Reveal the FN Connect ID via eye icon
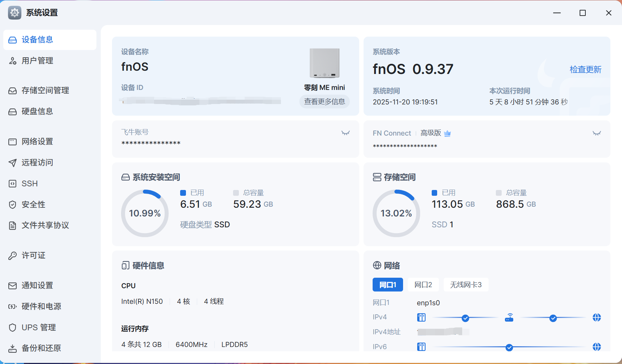Image resolution: width=622 pixels, height=364 pixels. (597, 133)
